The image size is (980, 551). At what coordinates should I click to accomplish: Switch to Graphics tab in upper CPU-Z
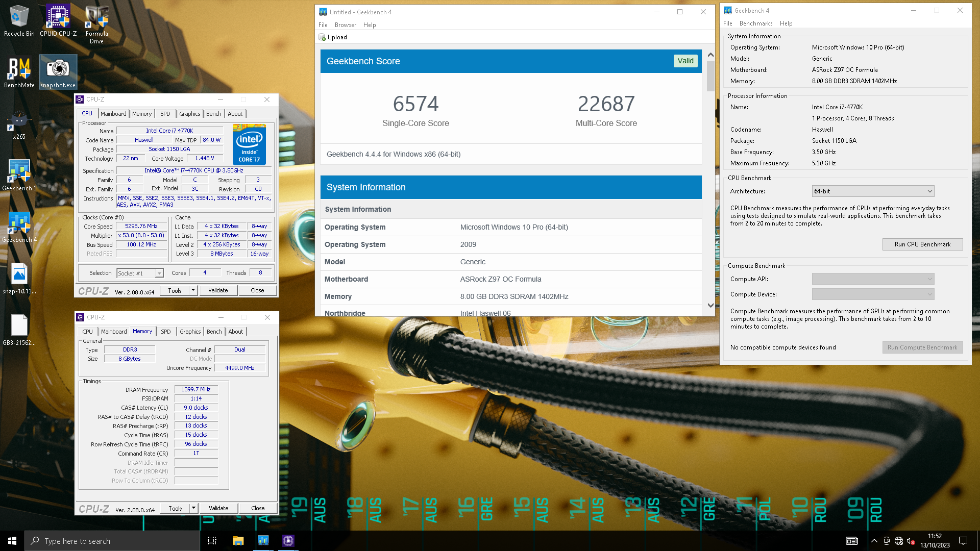click(x=190, y=114)
